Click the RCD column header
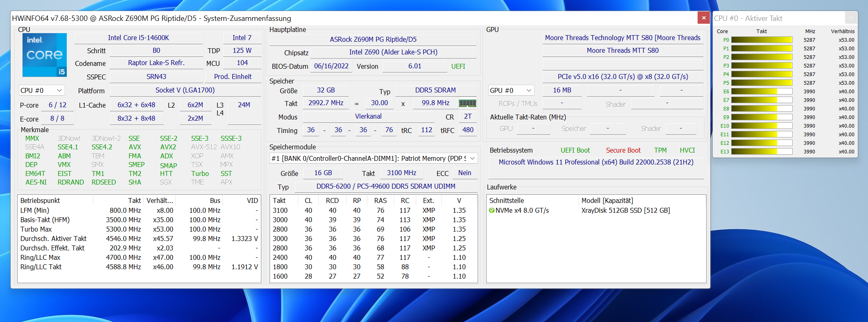 [x=332, y=200]
